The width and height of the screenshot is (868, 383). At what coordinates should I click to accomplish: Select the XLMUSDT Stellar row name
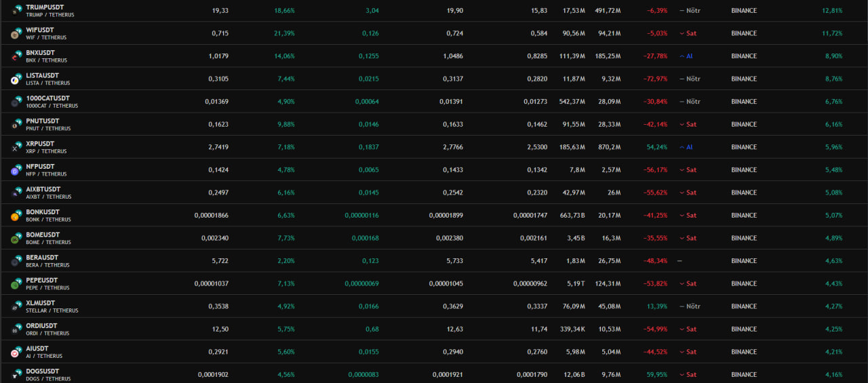[41, 303]
